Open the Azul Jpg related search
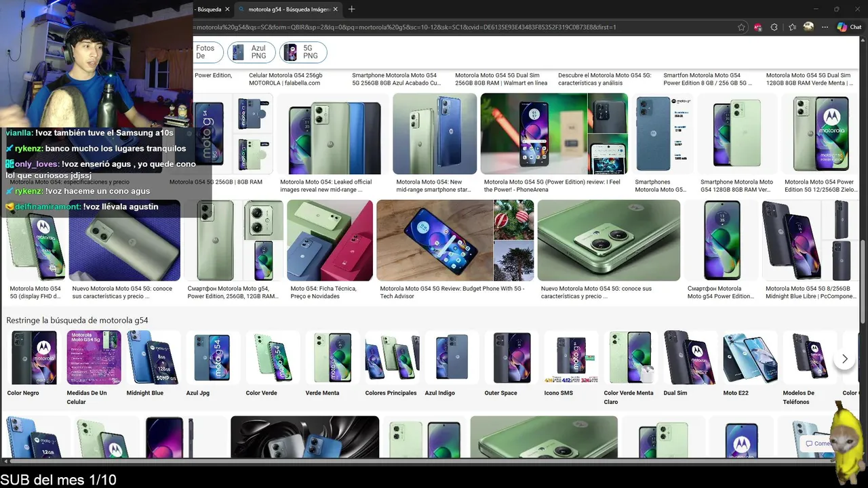Viewport: 868px width, 488px height. (x=213, y=363)
